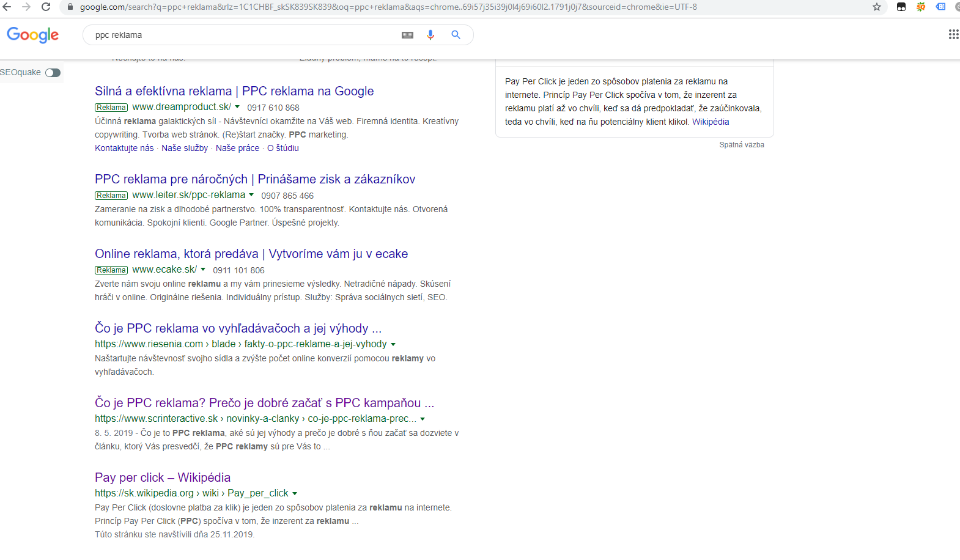Open the on-screen keyboard input tool
The height and width of the screenshot is (560, 960).
(x=408, y=35)
